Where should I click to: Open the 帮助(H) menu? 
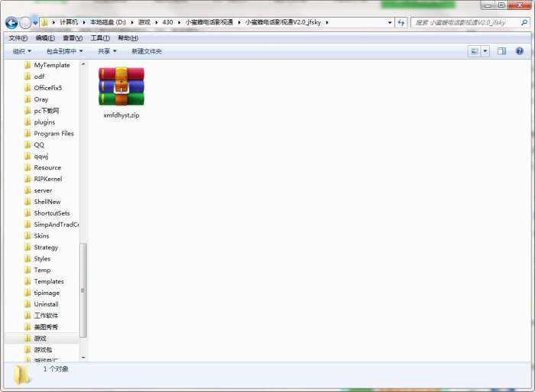click(128, 38)
